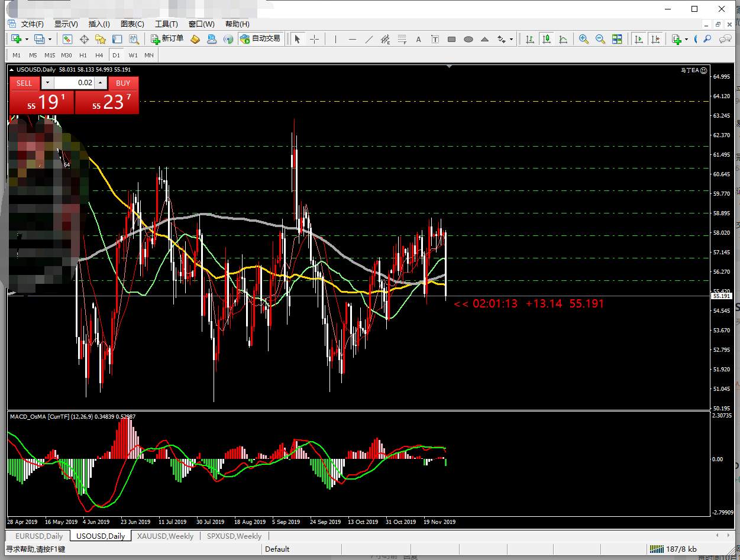
Task: Click the zoom out magnifier icon
Action: [x=600, y=39]
